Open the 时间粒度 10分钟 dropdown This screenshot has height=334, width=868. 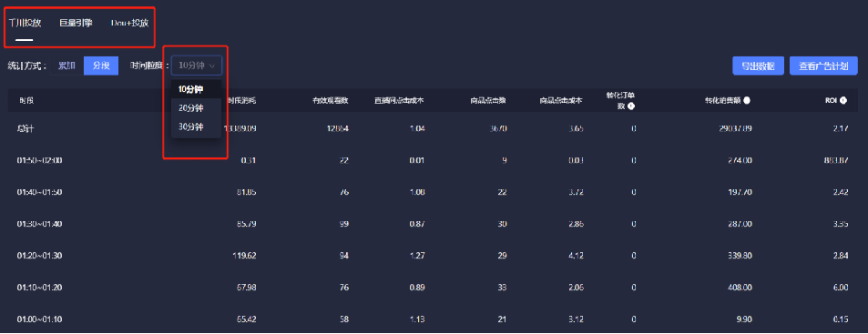(197, 66)
